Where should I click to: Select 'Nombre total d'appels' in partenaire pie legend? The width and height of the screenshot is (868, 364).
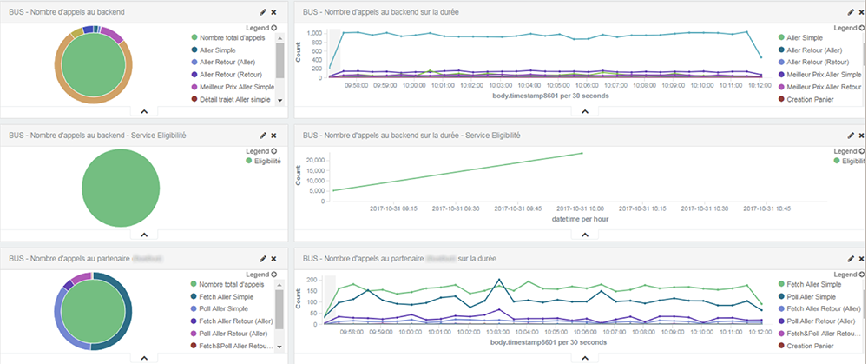(227, 284)
